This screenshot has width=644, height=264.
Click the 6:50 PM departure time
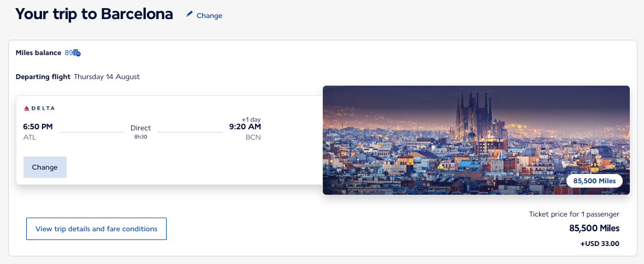click(x=38, y=127)
